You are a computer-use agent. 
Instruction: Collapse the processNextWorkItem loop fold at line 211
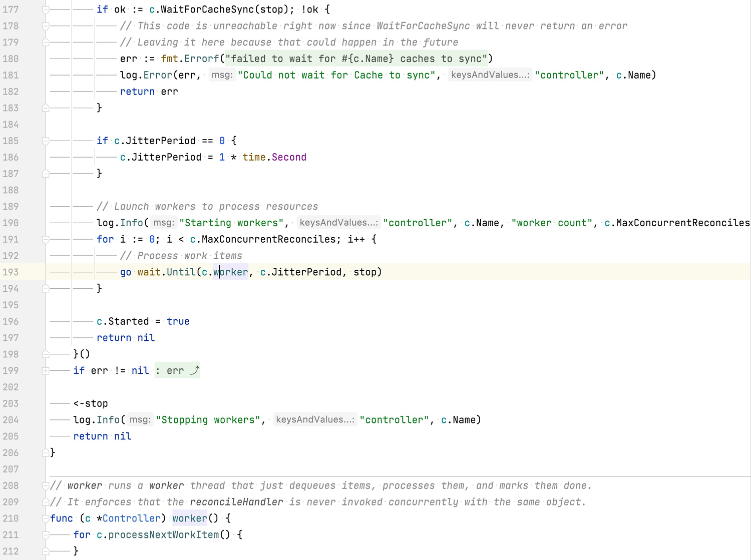[x=46, y=535]
